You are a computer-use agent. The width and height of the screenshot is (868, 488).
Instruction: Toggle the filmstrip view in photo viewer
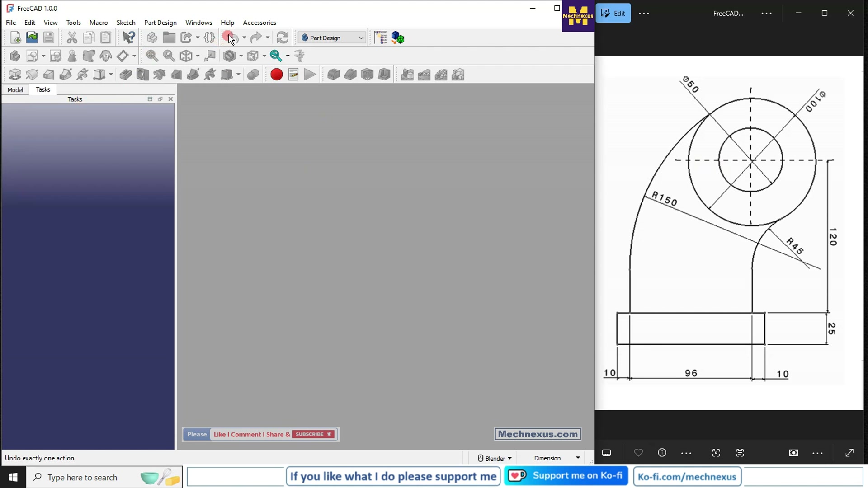coord(607,453)
